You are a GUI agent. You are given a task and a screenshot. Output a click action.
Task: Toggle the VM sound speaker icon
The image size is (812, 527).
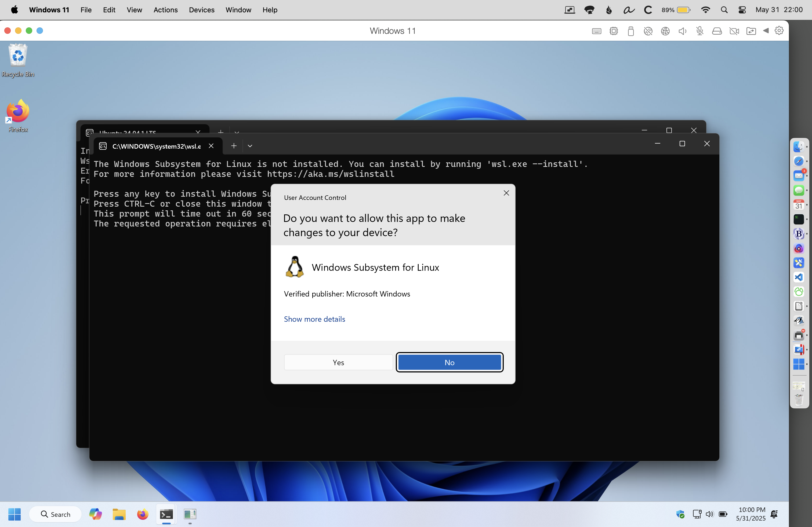(682, 31)
